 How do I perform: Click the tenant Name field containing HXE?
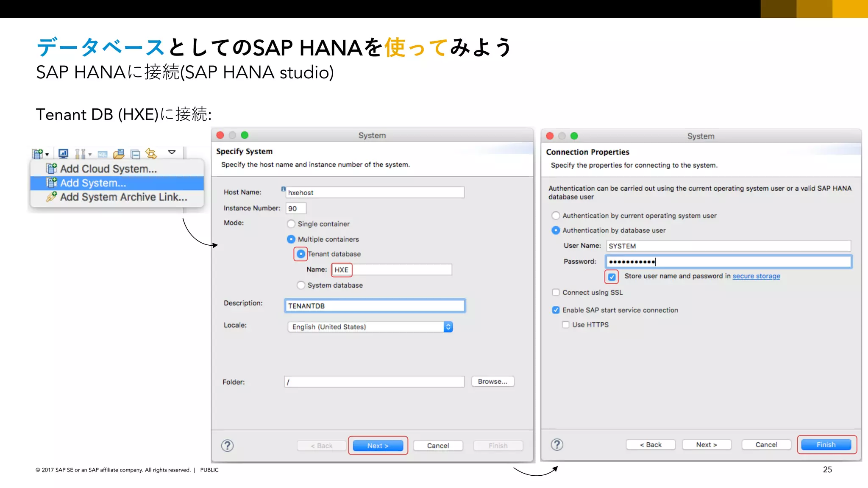click(392, 270)
